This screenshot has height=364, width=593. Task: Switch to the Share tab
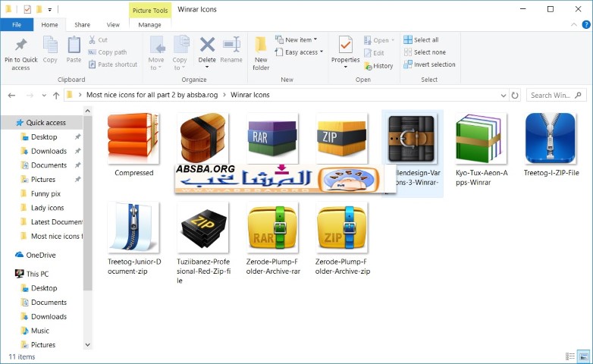point(82,24)
